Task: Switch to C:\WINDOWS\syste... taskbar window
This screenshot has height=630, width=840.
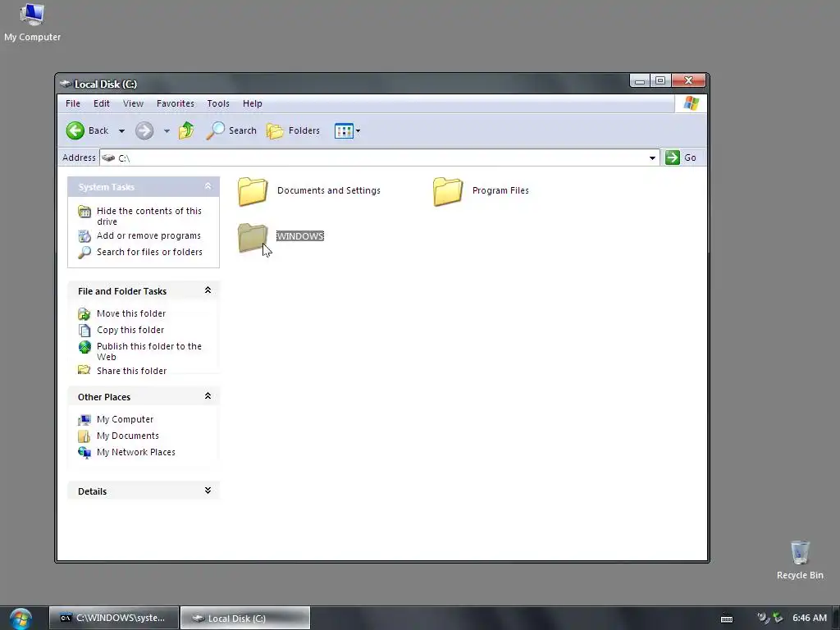Action: point(113,618)
